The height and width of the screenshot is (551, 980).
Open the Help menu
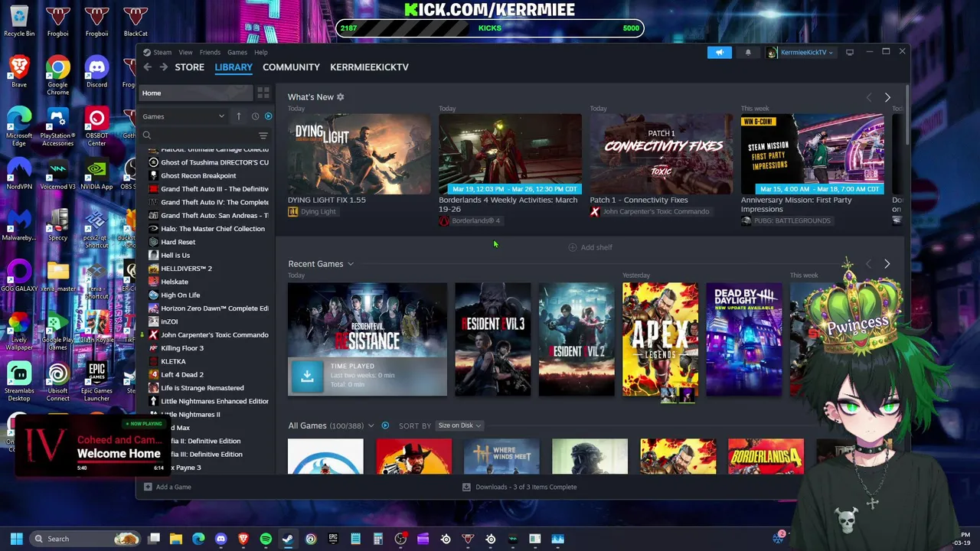pyautogui.click(x=261, y=52)
